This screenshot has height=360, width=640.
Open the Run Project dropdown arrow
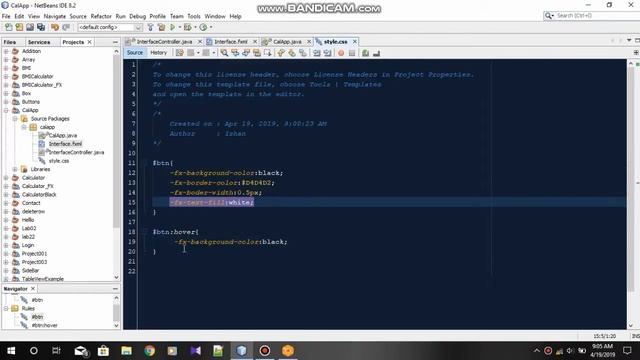click(x=180, y=27)
